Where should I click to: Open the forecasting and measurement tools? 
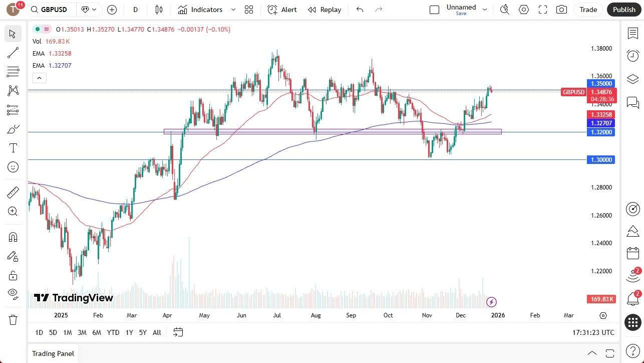pyautogui.click(x=13, y=110)
